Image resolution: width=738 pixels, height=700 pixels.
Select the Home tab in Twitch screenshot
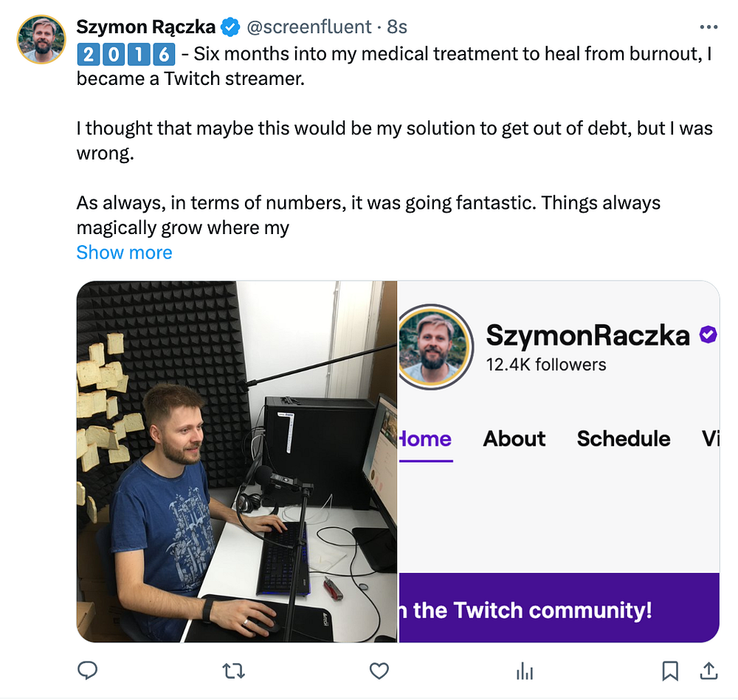coord(426,439)
